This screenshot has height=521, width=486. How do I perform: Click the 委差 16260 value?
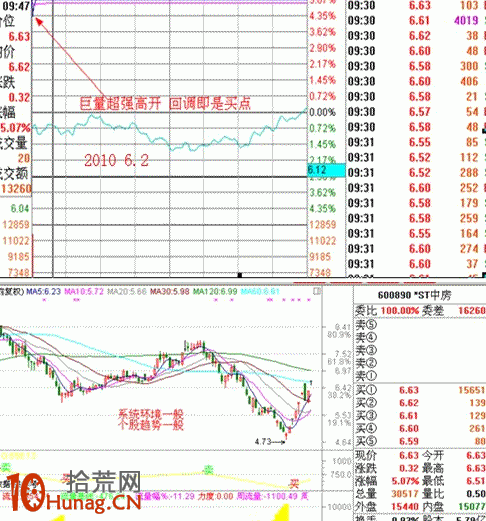pos(471,311)
